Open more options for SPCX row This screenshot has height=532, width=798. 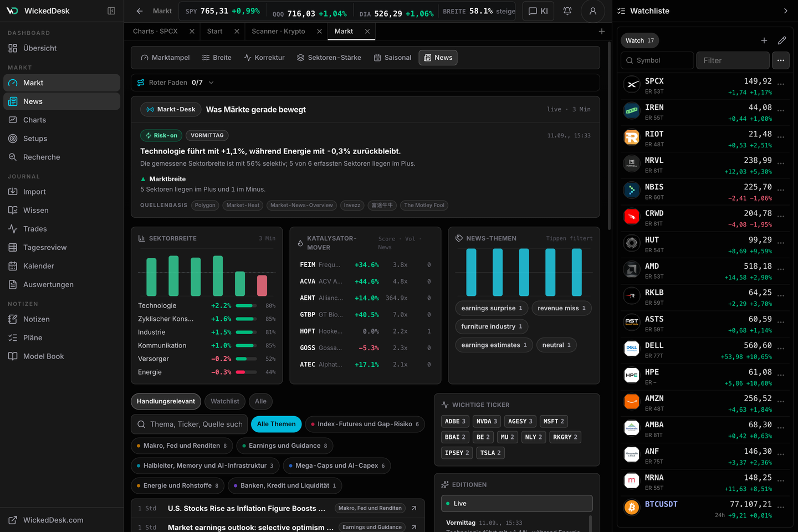coord(781,84)
